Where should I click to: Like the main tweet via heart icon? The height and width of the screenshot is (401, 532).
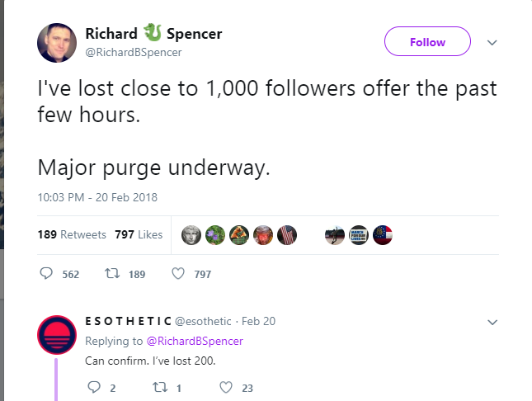(x=177, y=274)
